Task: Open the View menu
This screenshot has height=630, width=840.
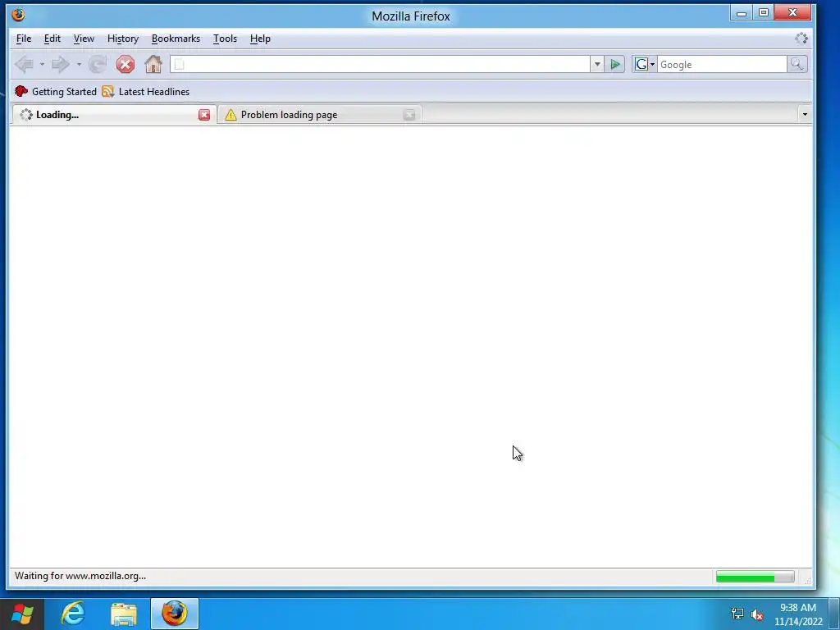Action: pyautogui.click(x=84, y=39)
